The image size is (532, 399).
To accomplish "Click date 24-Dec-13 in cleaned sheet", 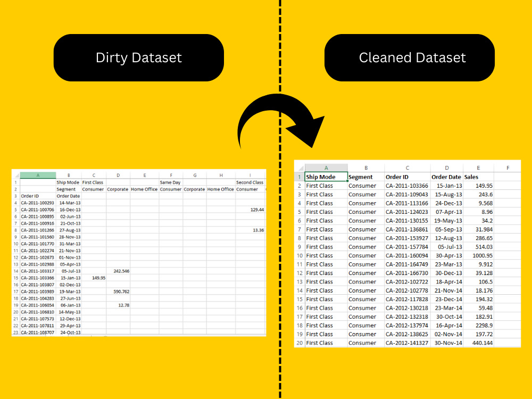I will point(446,203).
